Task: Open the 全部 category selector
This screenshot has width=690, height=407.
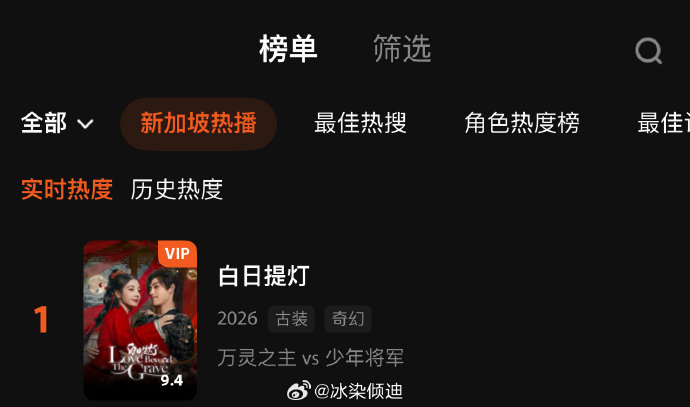Action: 57,123
